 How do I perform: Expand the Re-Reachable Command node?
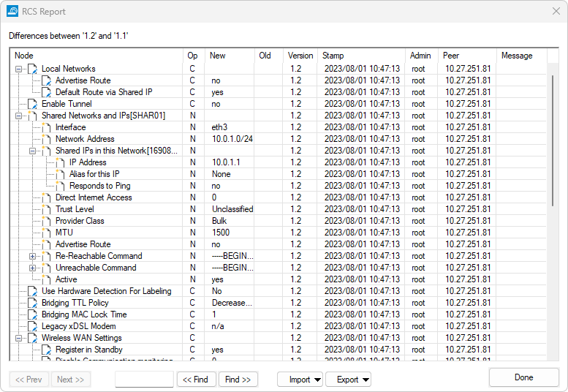[33, 256]
